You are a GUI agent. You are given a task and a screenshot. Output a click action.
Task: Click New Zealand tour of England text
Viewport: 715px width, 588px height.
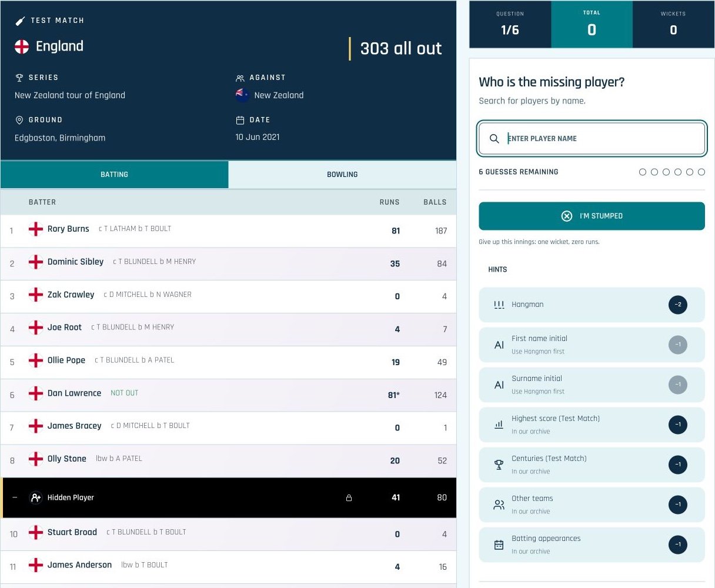(70, 95)
